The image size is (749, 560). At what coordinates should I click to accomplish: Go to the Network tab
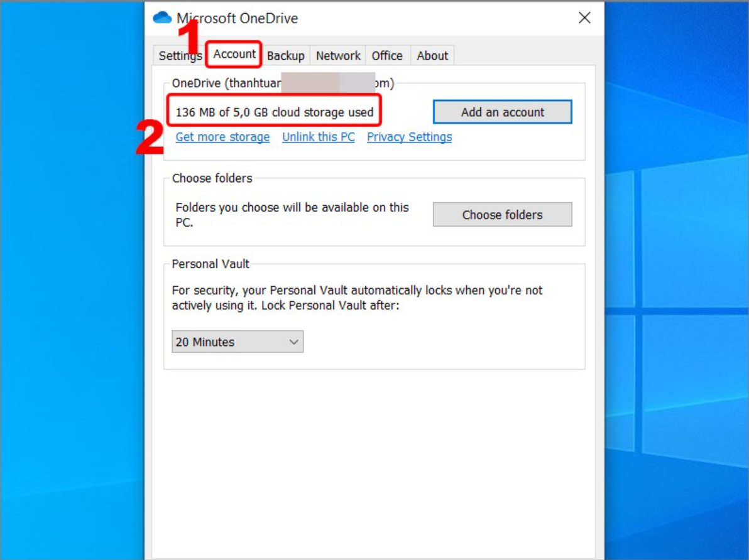(338, 56)
